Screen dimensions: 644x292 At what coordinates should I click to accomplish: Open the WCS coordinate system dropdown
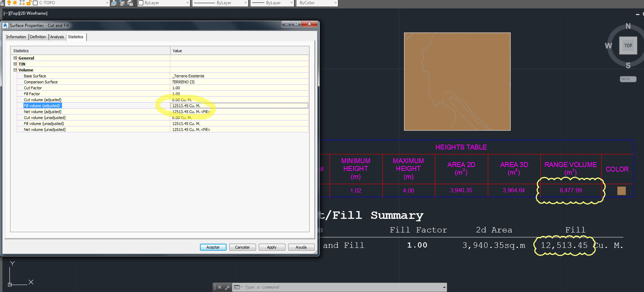pyautogui.click(x=628, y=79)
